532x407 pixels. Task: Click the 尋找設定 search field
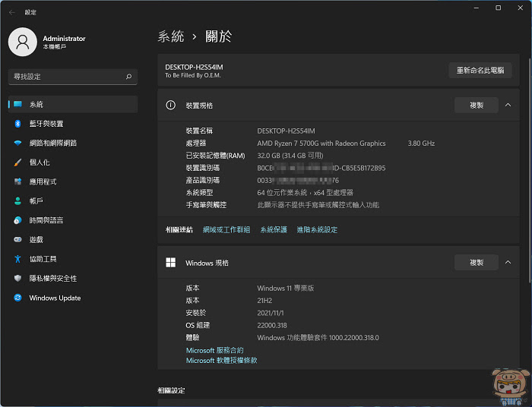[x=73, y=77]
